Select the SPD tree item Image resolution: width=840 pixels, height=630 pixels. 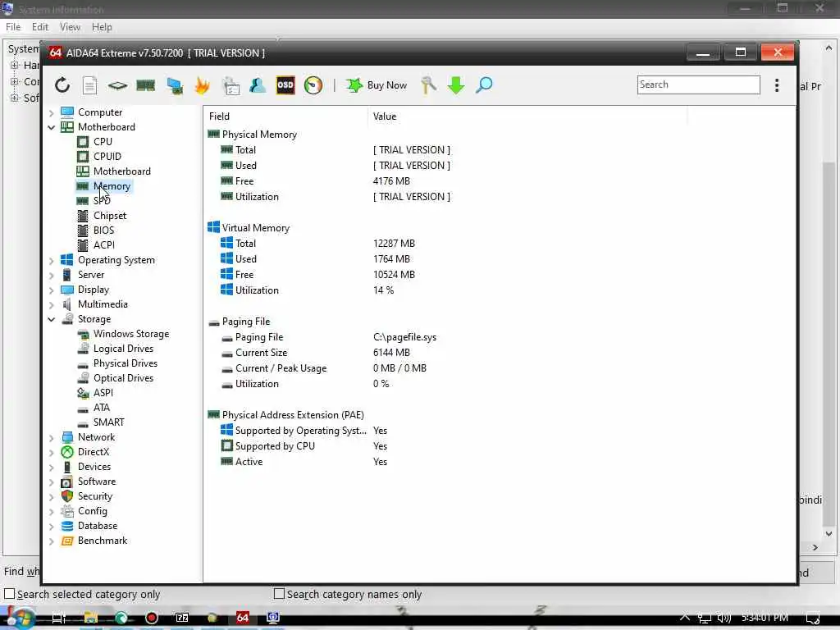pos(101,200)
